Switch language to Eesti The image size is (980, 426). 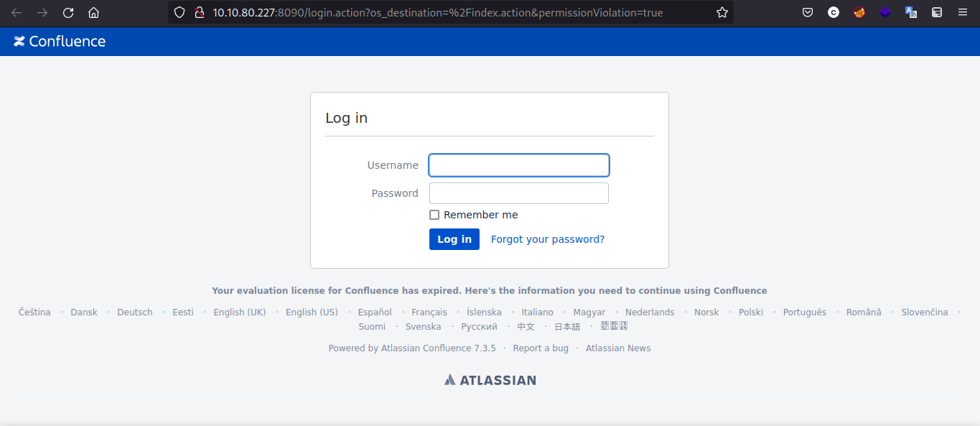pos(183,312)
